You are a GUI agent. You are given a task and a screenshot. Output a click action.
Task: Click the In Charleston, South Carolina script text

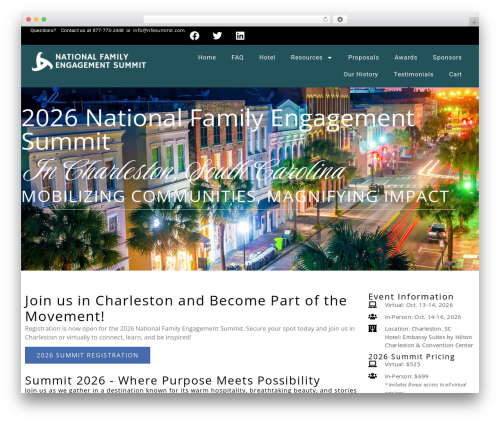coord(184,171)
